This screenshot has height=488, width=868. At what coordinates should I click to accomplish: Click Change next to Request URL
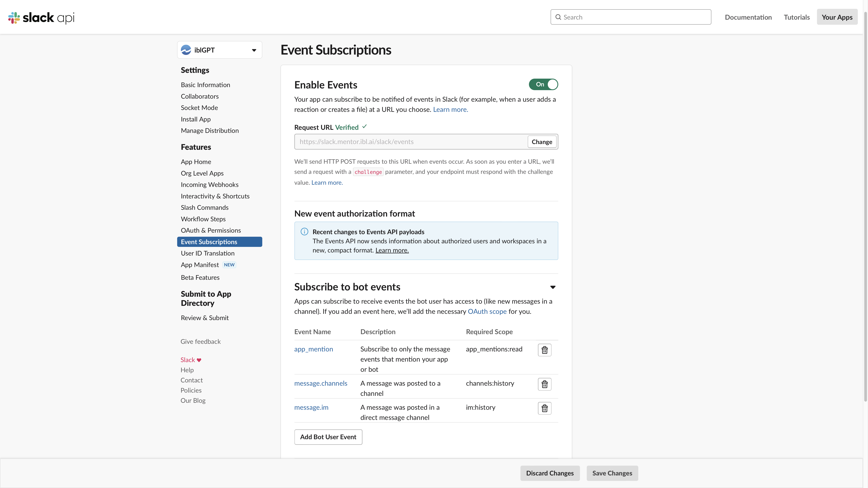pos(541,142)
